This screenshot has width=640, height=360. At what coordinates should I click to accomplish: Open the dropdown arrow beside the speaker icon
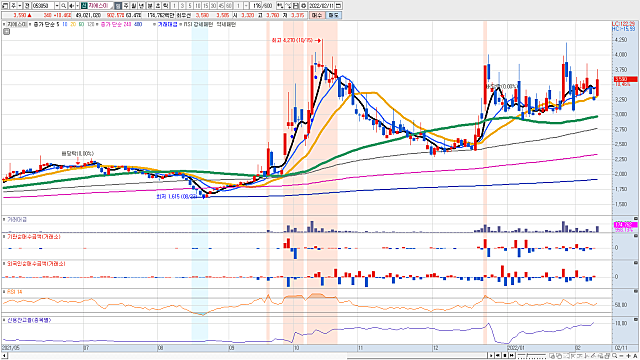click(77, 6)
